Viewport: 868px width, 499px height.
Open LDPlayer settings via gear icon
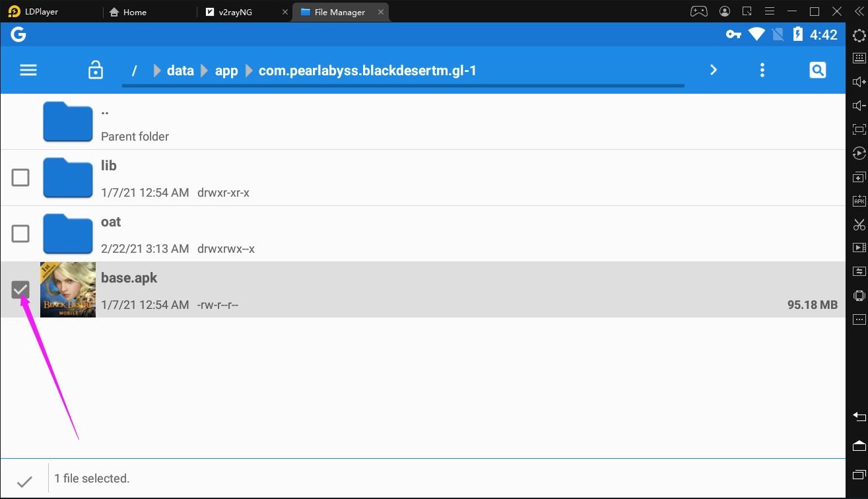point(859,36)
